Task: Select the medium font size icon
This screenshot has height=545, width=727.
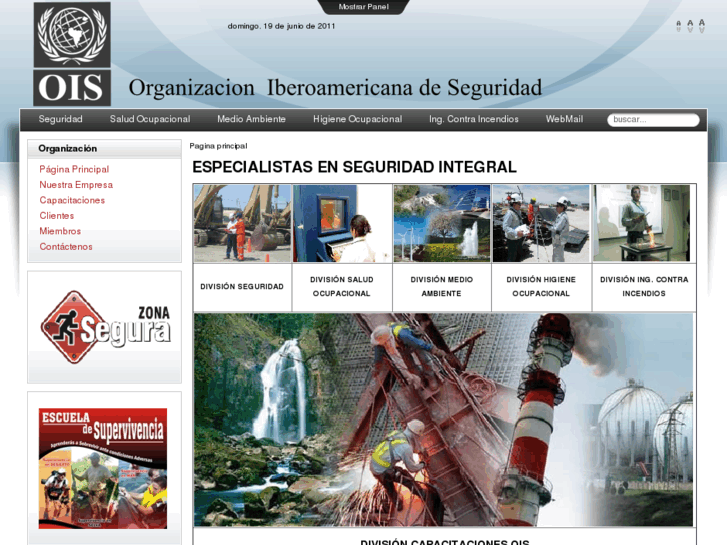Action: coord(690,26)
